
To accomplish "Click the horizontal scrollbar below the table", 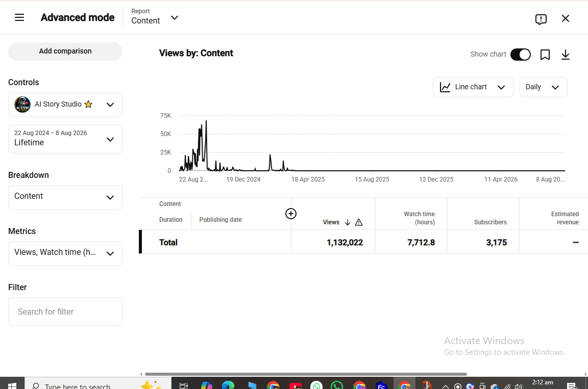I will [x=306, y=374].
